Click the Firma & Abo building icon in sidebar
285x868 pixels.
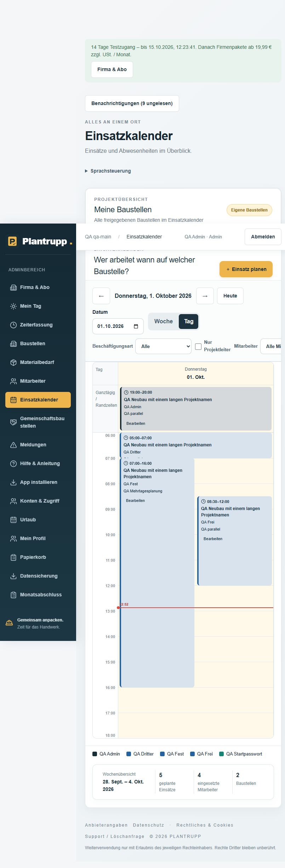[13, 288]
